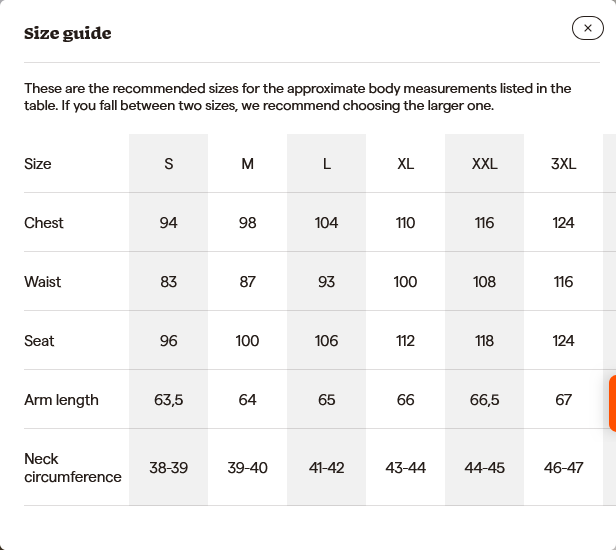Click the Neck circumference row label
Image resolution: width=616 pixels, height=550 pixels.
[72, 468]
